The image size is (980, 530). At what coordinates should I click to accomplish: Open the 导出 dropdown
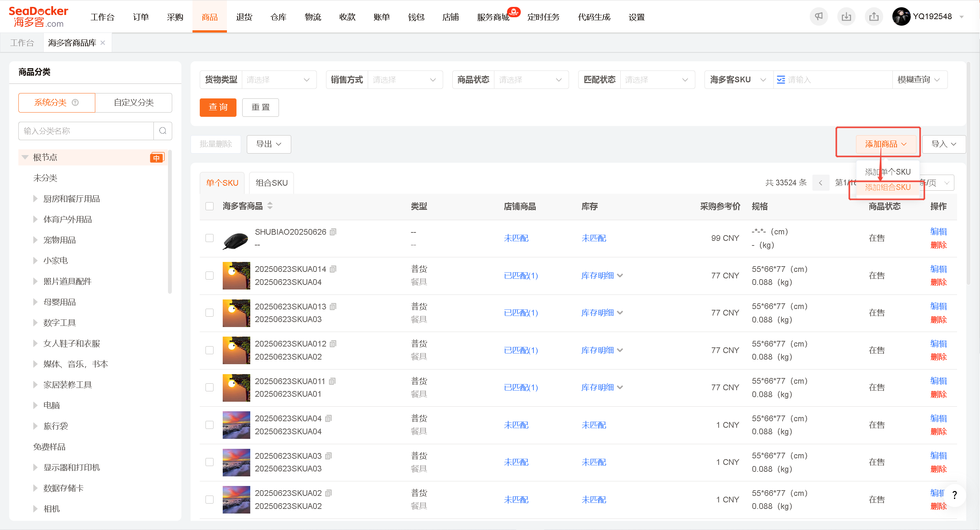[269, 144]
